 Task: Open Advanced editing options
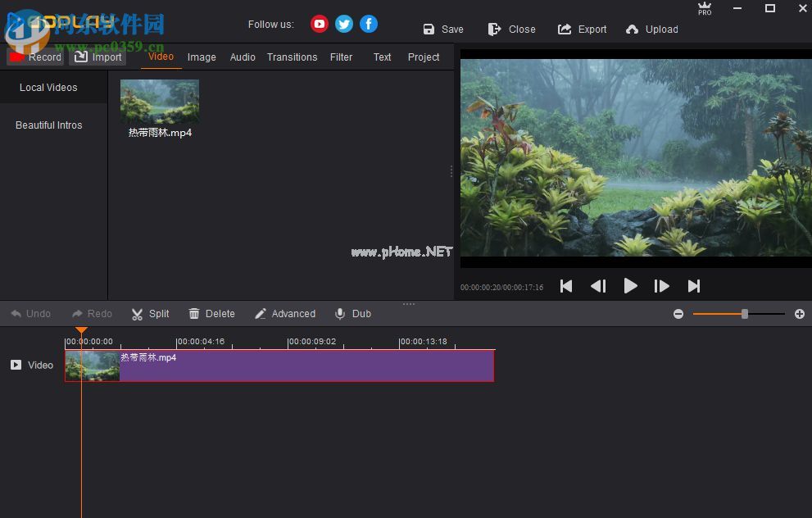(x=285, y=314)
